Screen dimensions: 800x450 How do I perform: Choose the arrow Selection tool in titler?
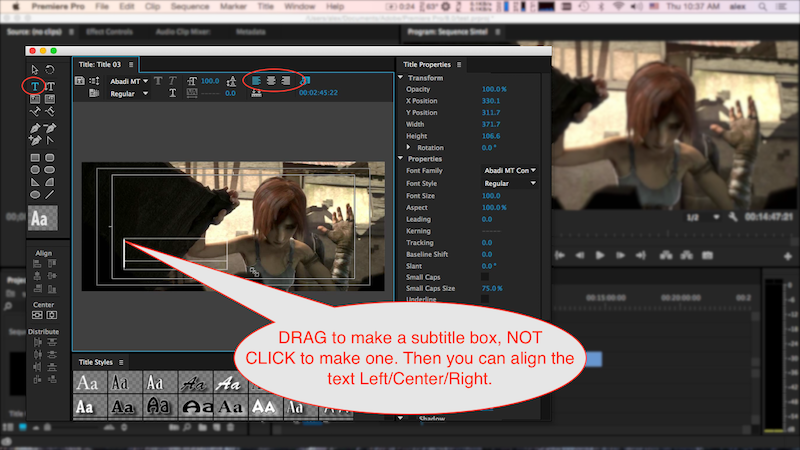35,69
